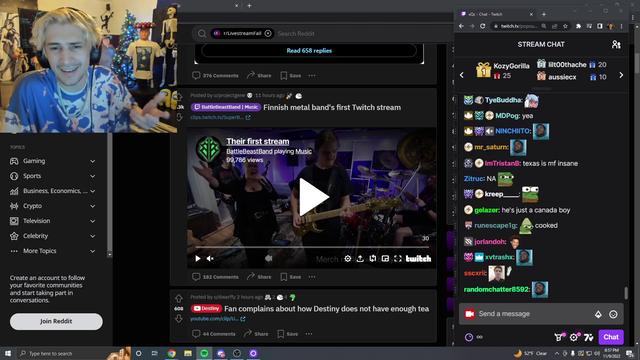Click the Bits diamond icon in chat box
The width and height of the screenshot is (640, 360).
(598, 314)
